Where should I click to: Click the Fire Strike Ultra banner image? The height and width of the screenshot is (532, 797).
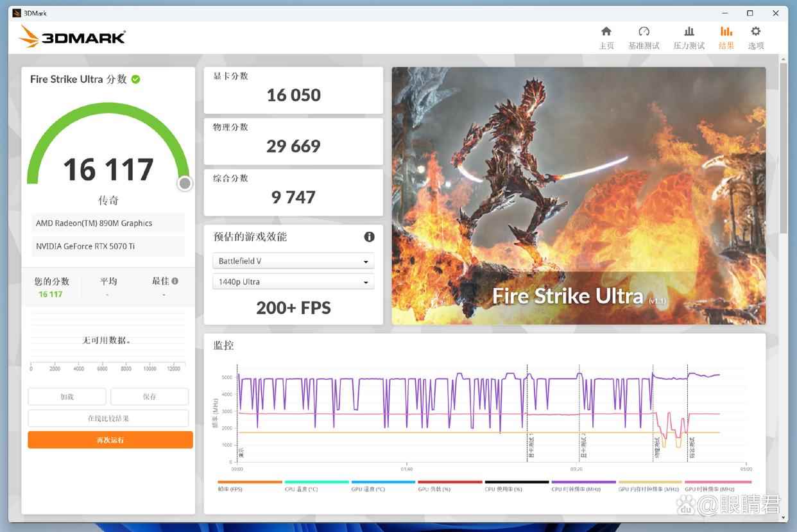[x=579, y=196]
